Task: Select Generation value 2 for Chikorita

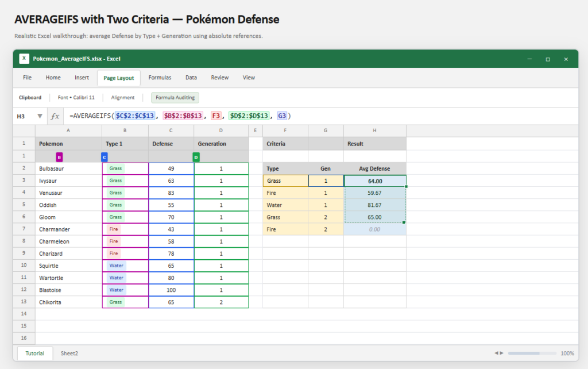Action: pos(221,302)
